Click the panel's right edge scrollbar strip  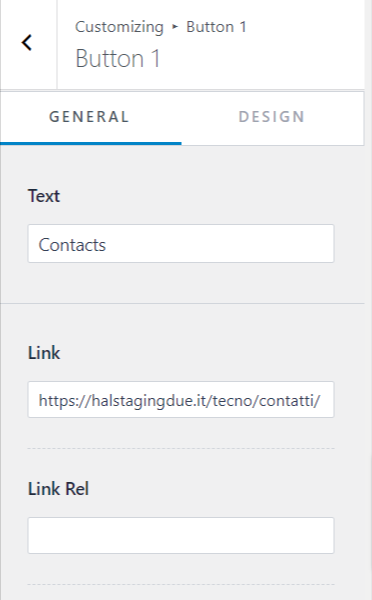(x=368, y=300)
